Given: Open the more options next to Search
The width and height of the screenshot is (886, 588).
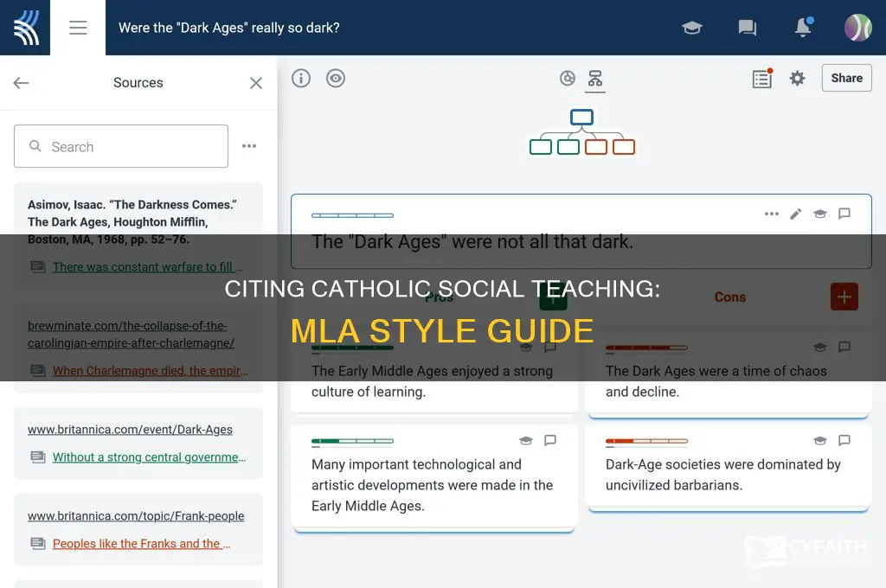Looking at the screenshot, I should tap(249, 146).
